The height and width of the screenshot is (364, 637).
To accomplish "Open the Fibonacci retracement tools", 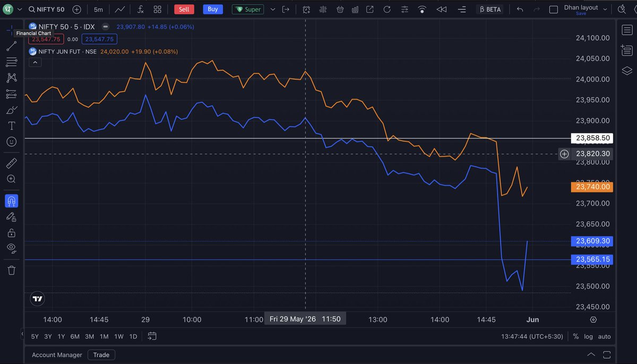I will click(x=11, y=63).
